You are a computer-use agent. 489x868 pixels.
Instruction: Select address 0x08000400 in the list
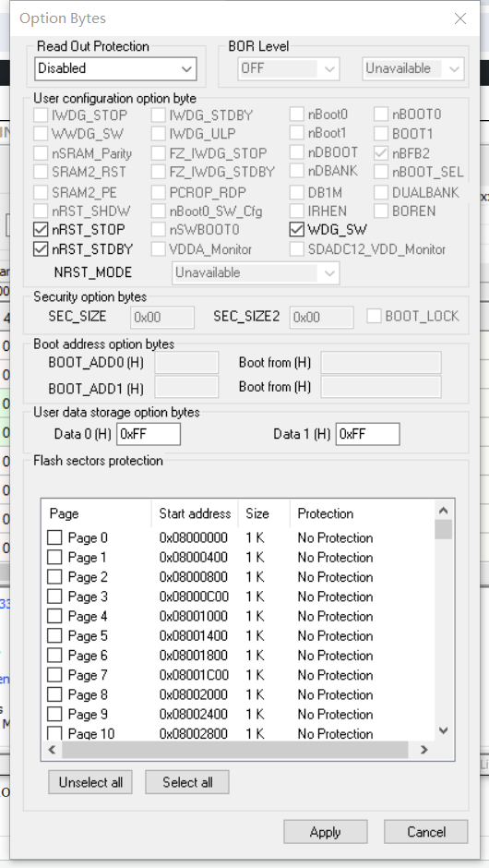point(194,557)
